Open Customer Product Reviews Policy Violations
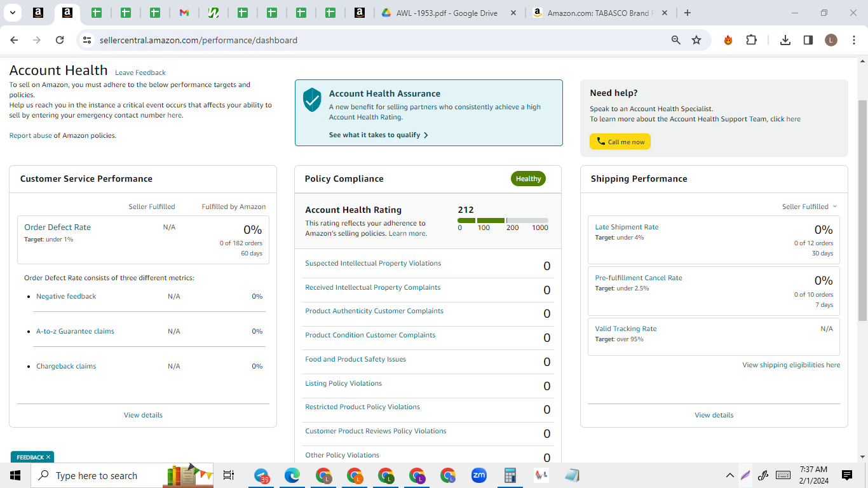Image resolution: width=868 pixels, height=488 pixels. tap(376, 431)
